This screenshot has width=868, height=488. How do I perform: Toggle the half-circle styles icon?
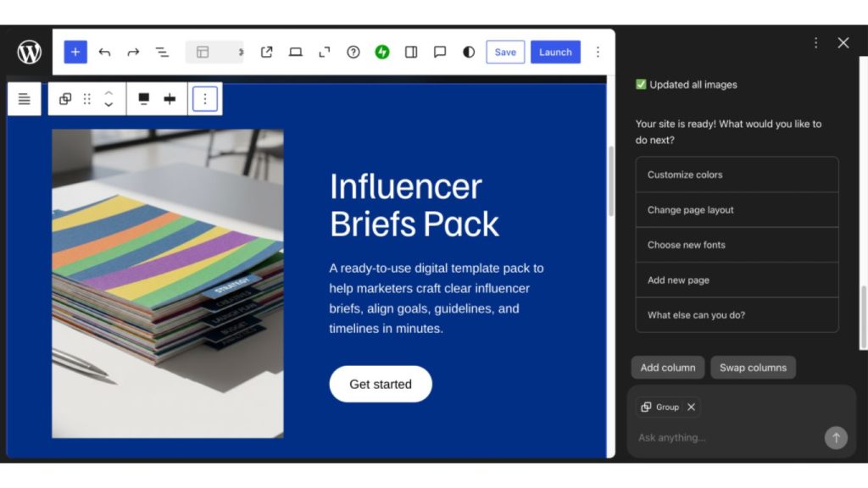[x=469, y=53]
